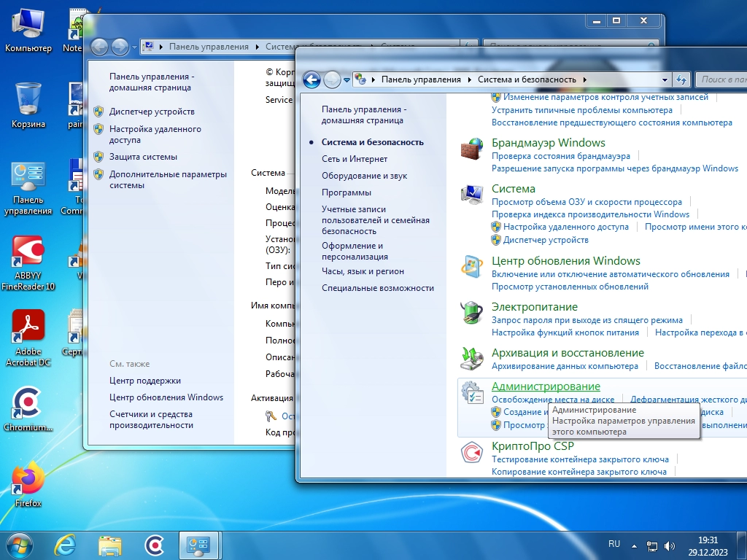This screenshot has height=560, width=747.
Task: Click the Администрирование heading link
Action: (x=546, y=386)
